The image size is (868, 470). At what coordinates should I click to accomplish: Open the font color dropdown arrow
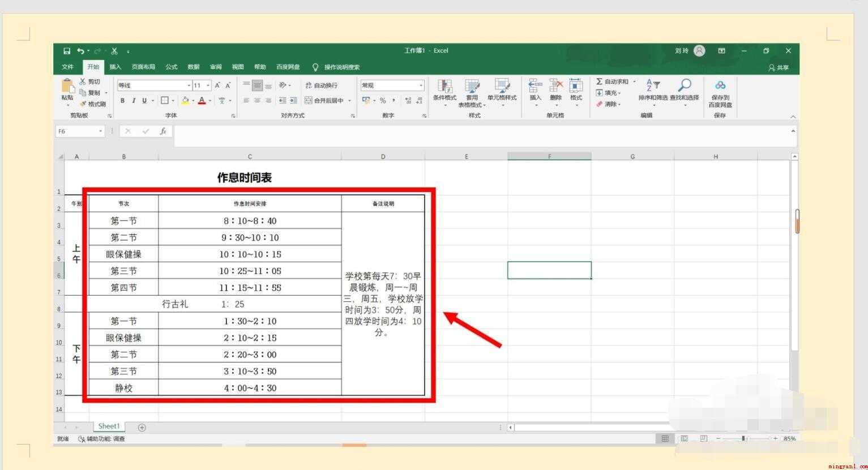[209, 101]
